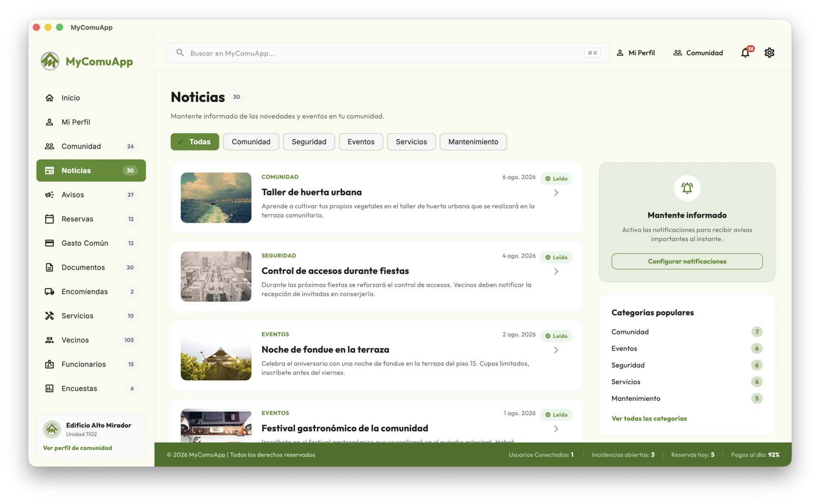
Task: Click the Pagos al día: 92% status
Action: pos(755,455)
